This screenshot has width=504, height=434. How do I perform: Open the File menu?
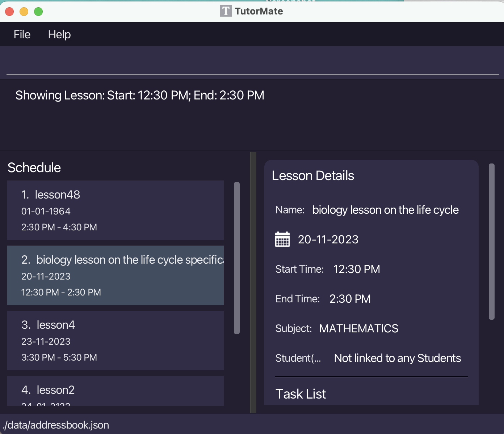(x=22, y=34)
